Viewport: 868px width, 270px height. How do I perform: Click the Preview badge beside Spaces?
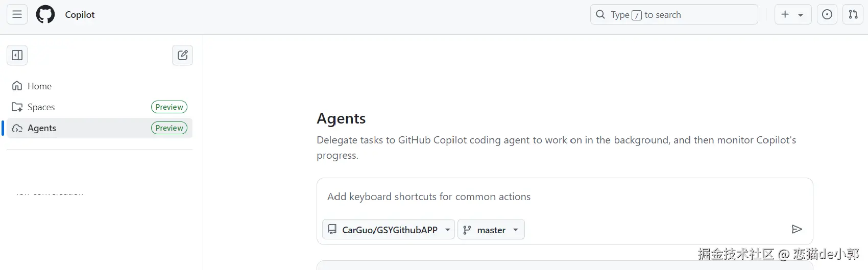point(169,107)
